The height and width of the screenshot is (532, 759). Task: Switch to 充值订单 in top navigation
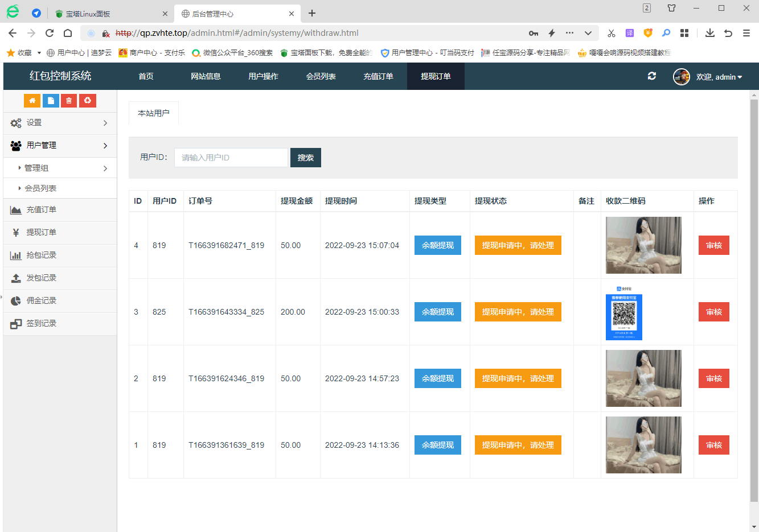pyautogui.click(x=378, y=76)
